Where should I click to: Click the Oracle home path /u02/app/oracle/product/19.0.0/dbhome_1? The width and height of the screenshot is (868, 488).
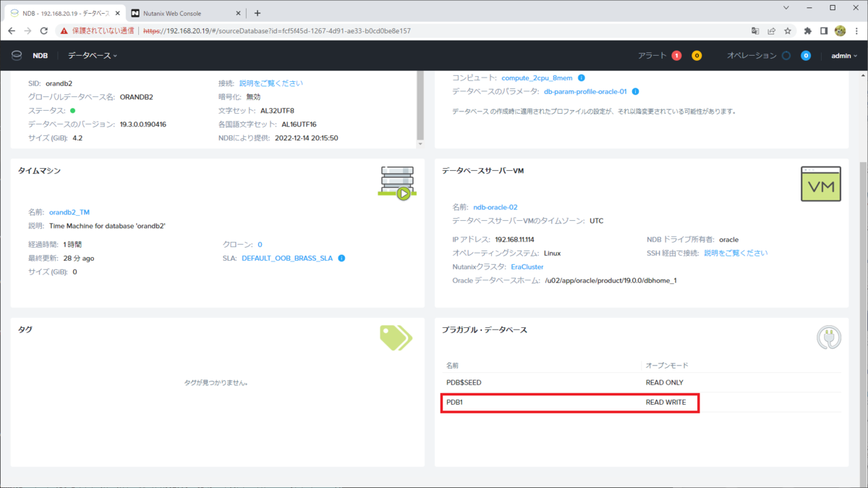[x=610, y=281]
